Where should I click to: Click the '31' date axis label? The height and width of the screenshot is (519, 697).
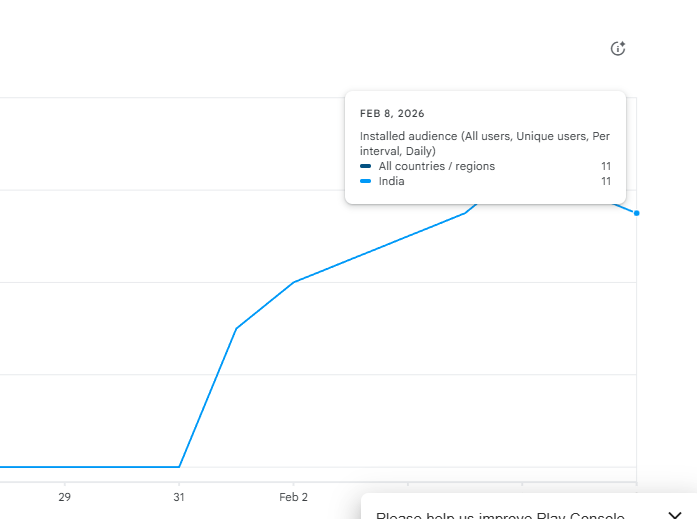pyautogui.click(x=179, y=497)
